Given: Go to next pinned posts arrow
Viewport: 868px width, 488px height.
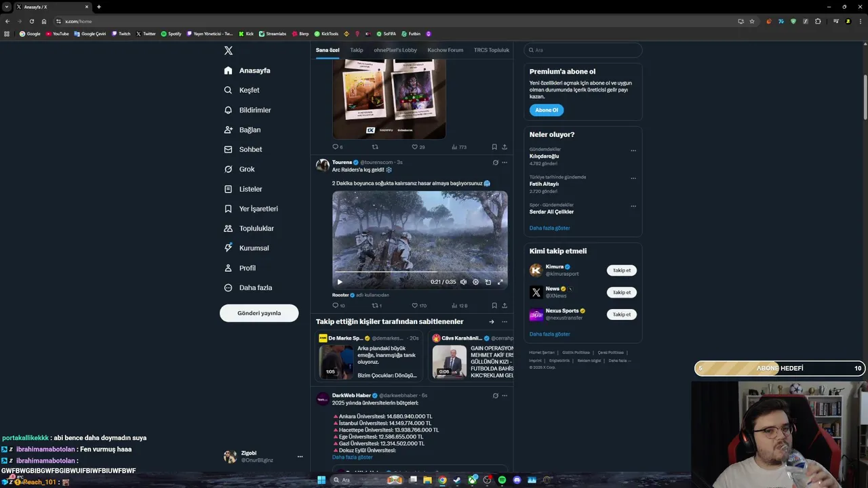Looking at the screenshot, I should 492,322.
